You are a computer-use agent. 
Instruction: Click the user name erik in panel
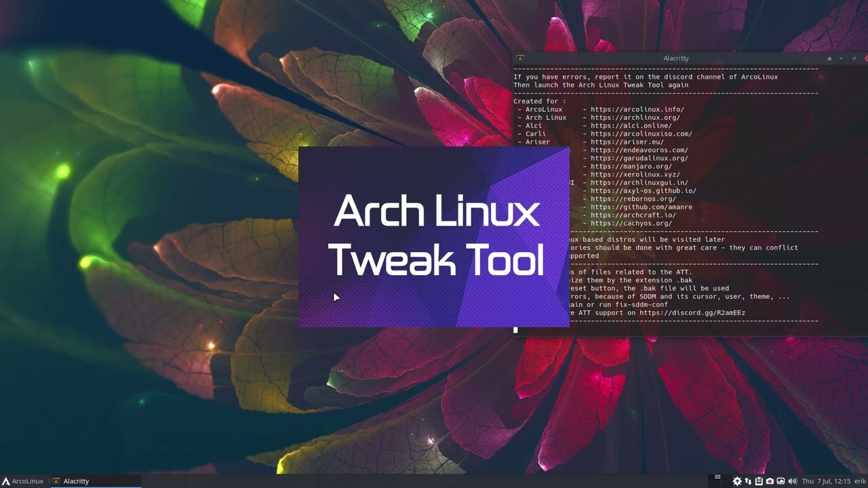[860, 481]
